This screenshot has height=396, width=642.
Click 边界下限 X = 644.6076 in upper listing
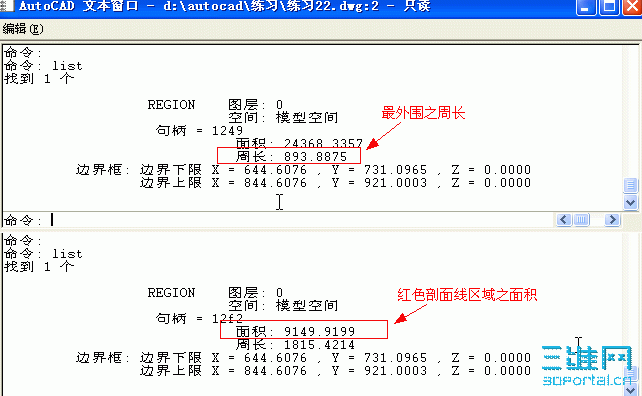[x=223, y=170]
